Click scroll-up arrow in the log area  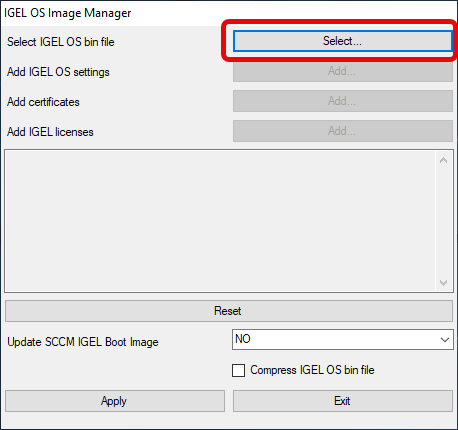click(443, 160)
